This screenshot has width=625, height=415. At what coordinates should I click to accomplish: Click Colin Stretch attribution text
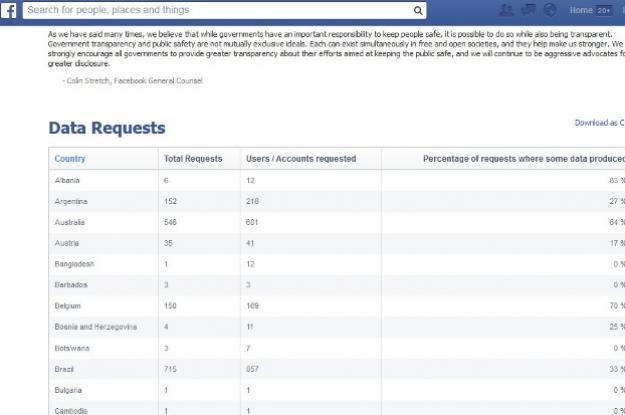pyautogui.click(x=132, y=81)
